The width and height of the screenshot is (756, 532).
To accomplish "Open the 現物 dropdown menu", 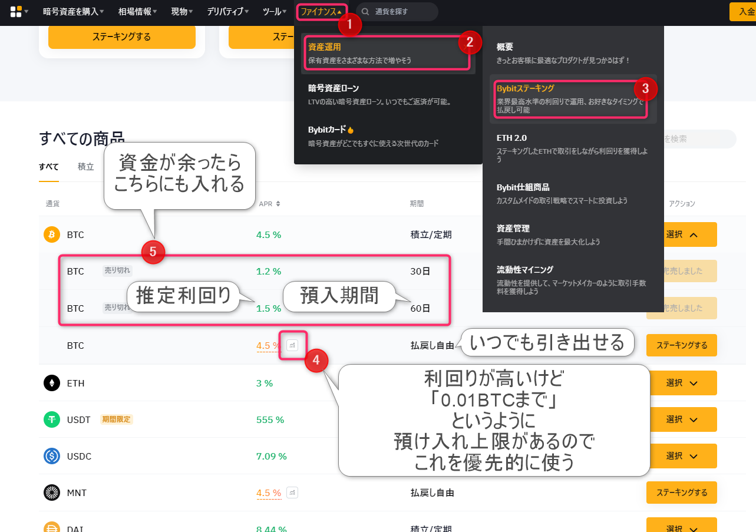I will (183, 12).
